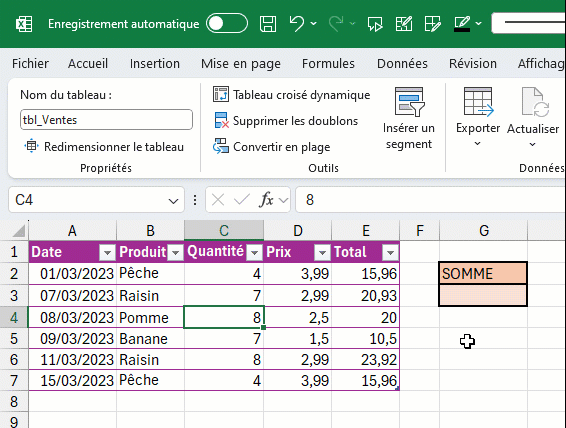Click the Save floppy disk icon
This screenshot has width=566, height=428.
click(268, 24)
